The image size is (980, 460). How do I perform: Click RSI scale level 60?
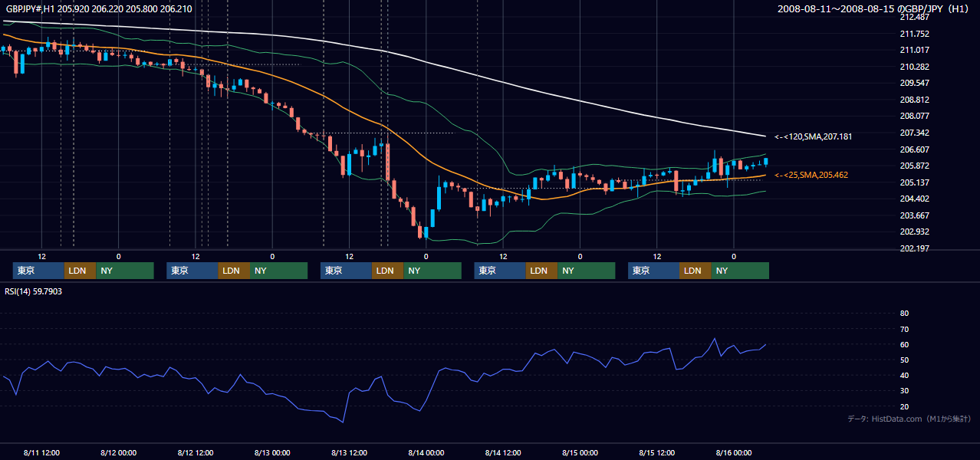pyautogui.click(x=904, y=344)
